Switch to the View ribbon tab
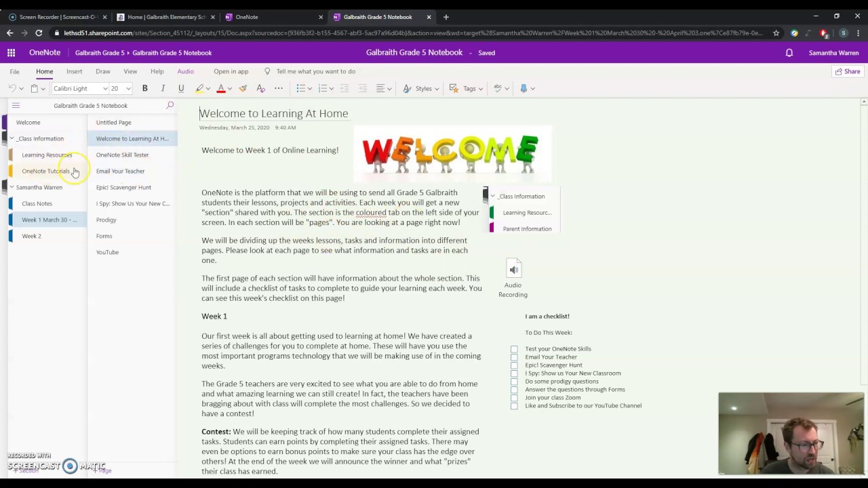This screenshot has width=868, height=488. (130, 71)
